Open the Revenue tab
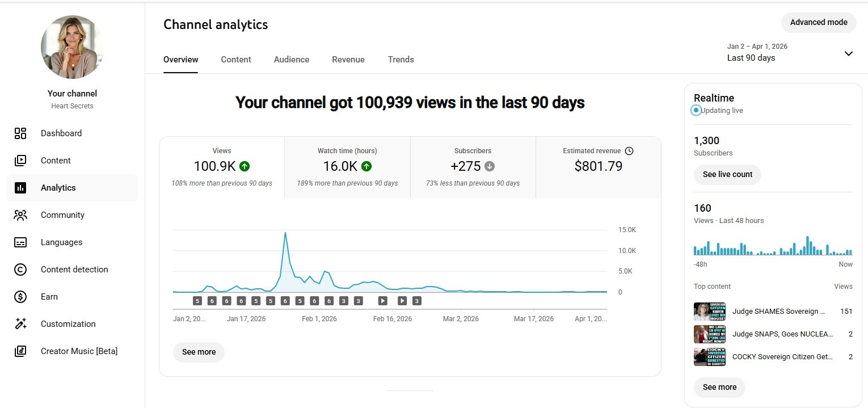The height and width of the screenshot is (408, 868). point(348,60)
